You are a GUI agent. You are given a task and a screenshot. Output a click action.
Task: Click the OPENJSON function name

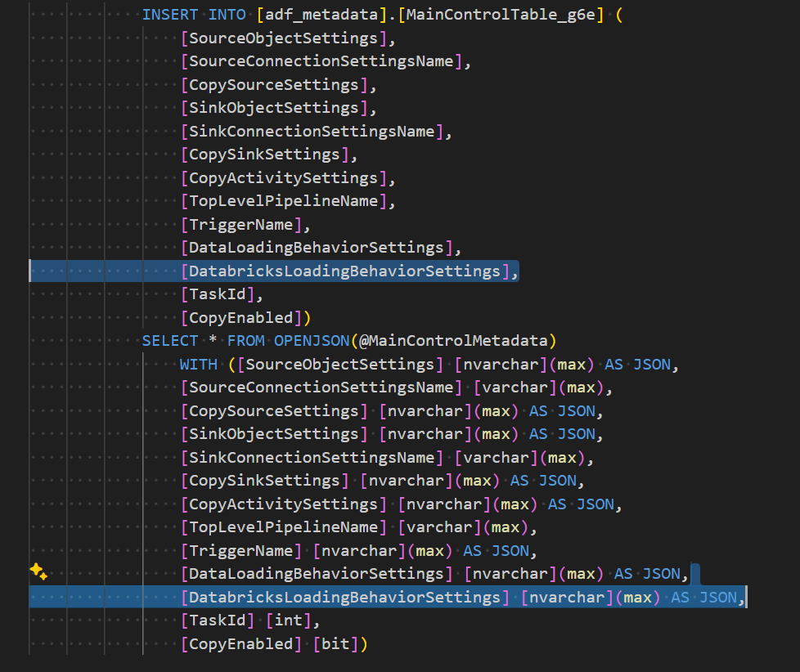tap(312, 341)
